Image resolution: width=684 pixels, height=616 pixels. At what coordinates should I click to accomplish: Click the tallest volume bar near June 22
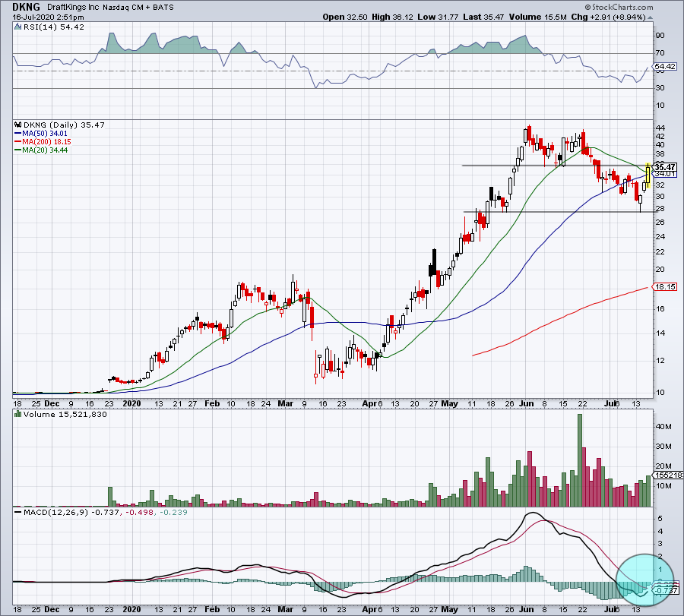point(580,460)
